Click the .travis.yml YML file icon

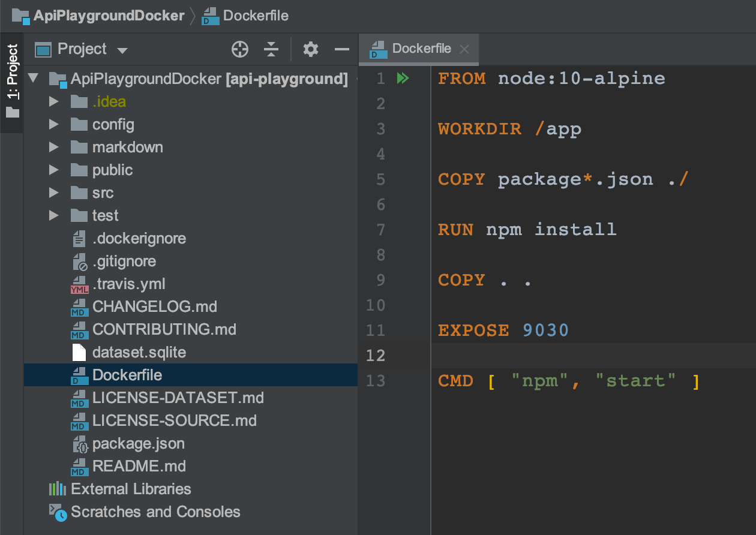point(79,284)
